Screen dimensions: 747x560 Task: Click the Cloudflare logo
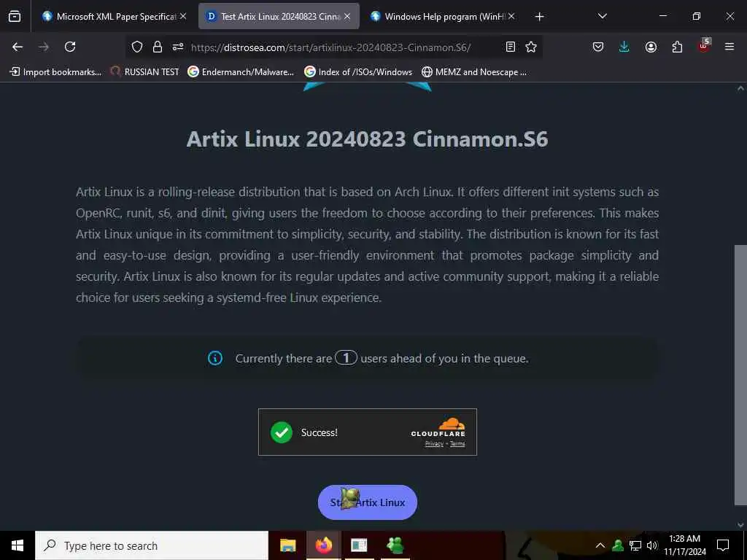438,427
